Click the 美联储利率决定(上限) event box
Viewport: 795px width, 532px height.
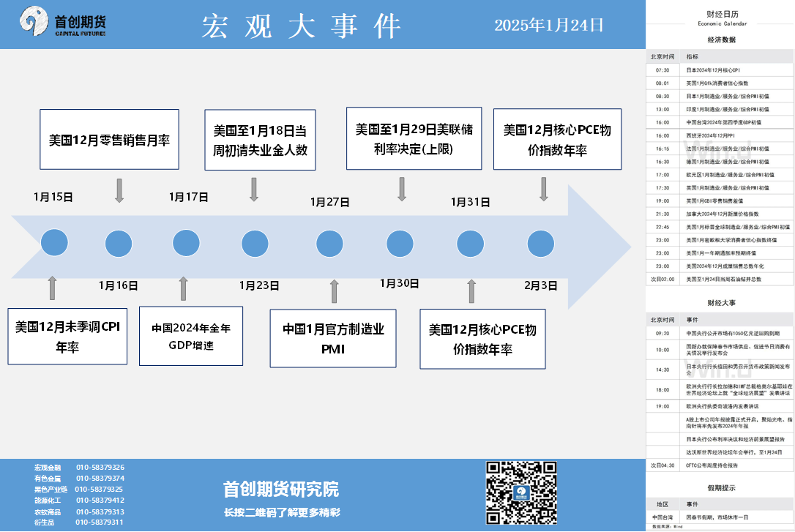(x=414, y=138)
